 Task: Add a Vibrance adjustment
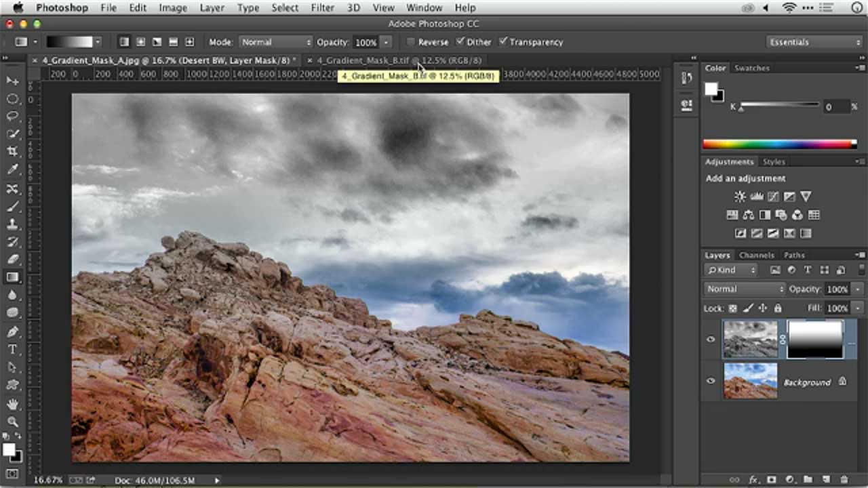806,197
